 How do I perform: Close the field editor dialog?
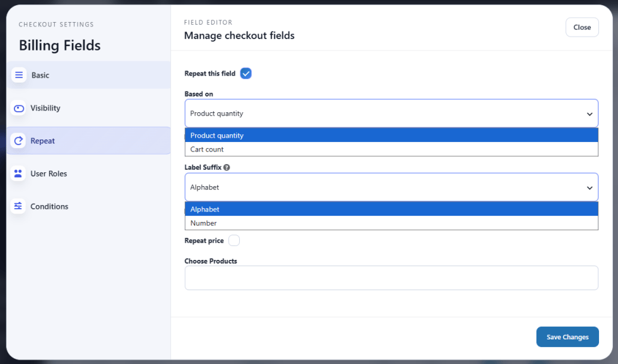tap(582, 27)
